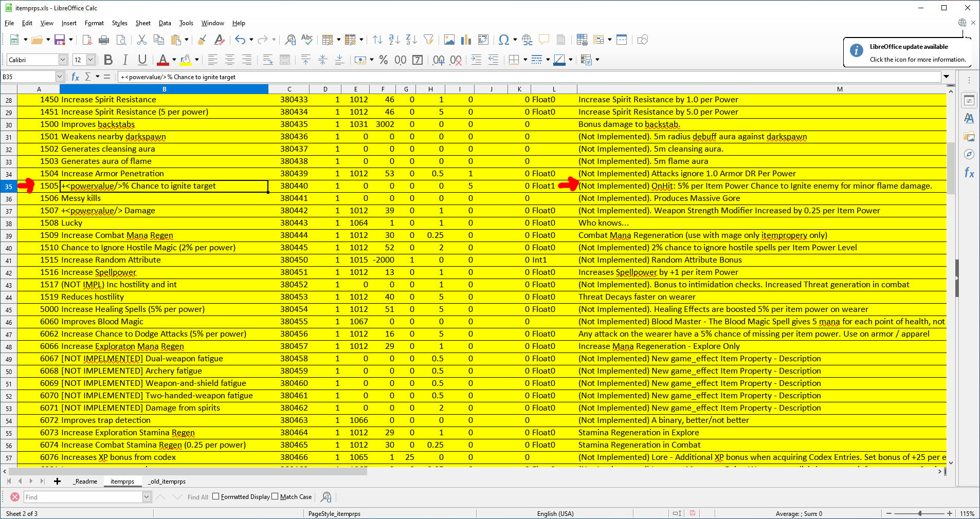Switch to the _old_itemprps sheet tab

coord(167,481)
